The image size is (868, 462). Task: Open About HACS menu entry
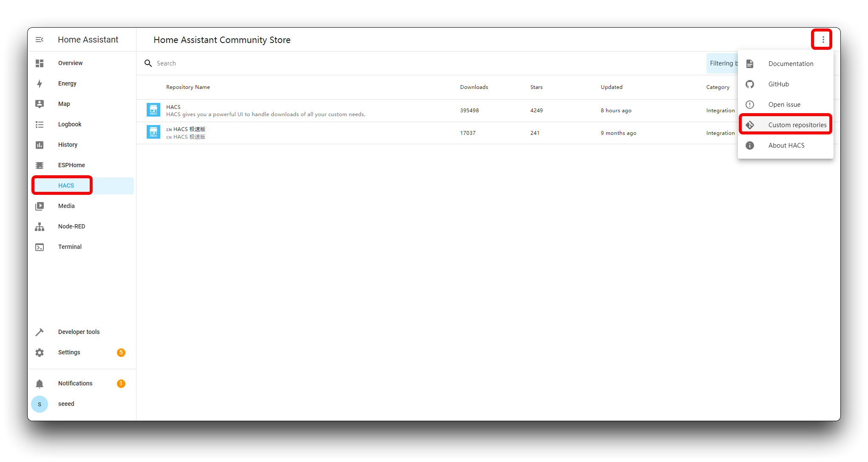[786, 145]
